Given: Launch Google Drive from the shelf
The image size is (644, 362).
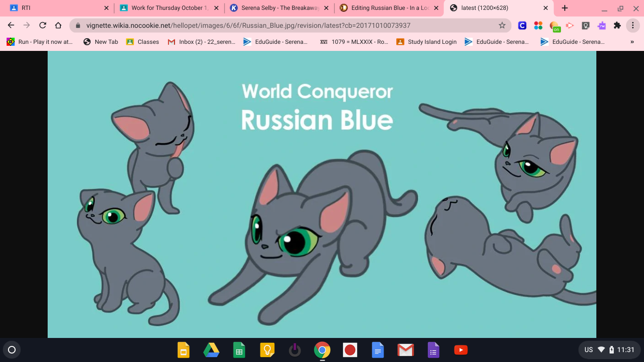Looking at the screenshot, I should coord(211,350).
